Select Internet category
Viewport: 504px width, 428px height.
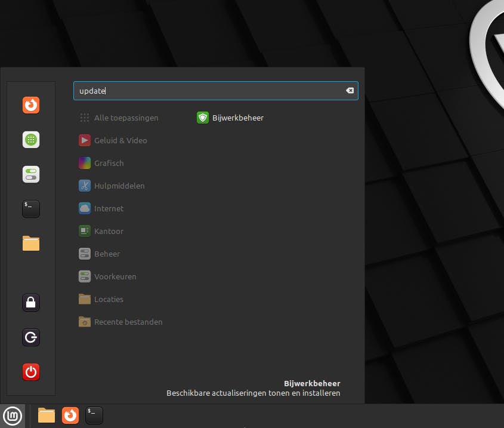[x=101, y=208]
